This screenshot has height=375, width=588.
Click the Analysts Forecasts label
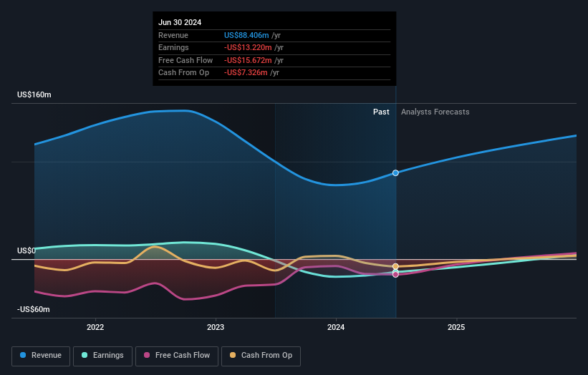[x=435, y=112]
